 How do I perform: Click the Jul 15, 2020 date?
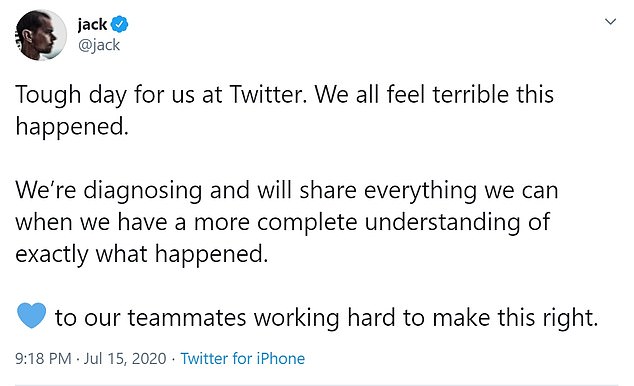(x=125, y=359)
